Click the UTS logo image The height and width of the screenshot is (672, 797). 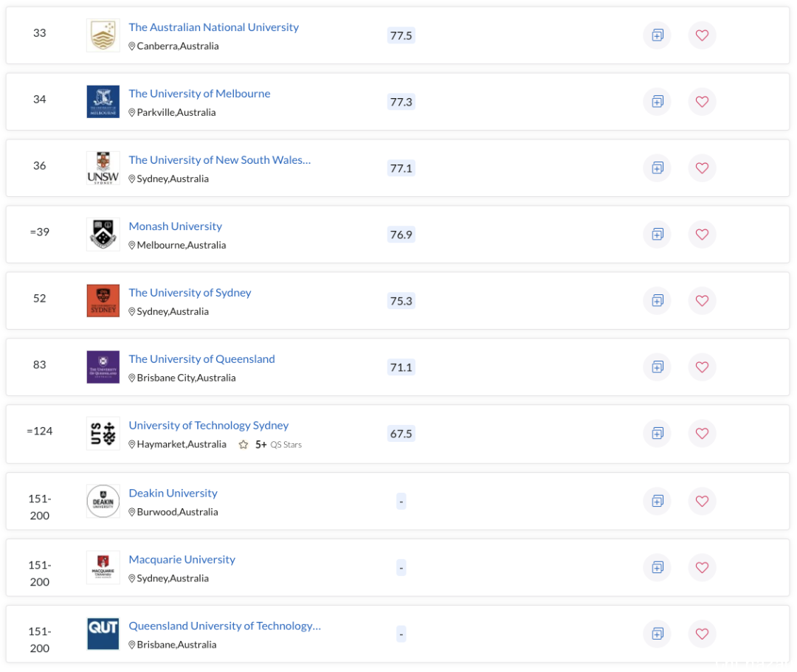coord(103,433)
